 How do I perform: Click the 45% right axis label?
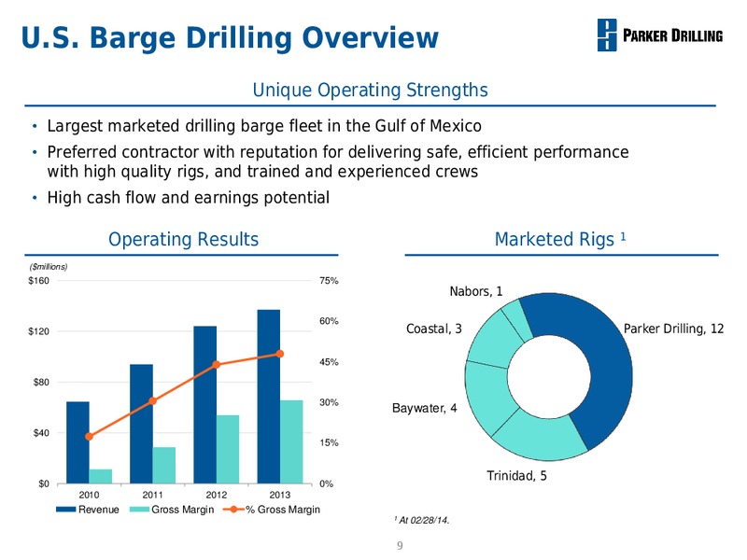[329, 362]
